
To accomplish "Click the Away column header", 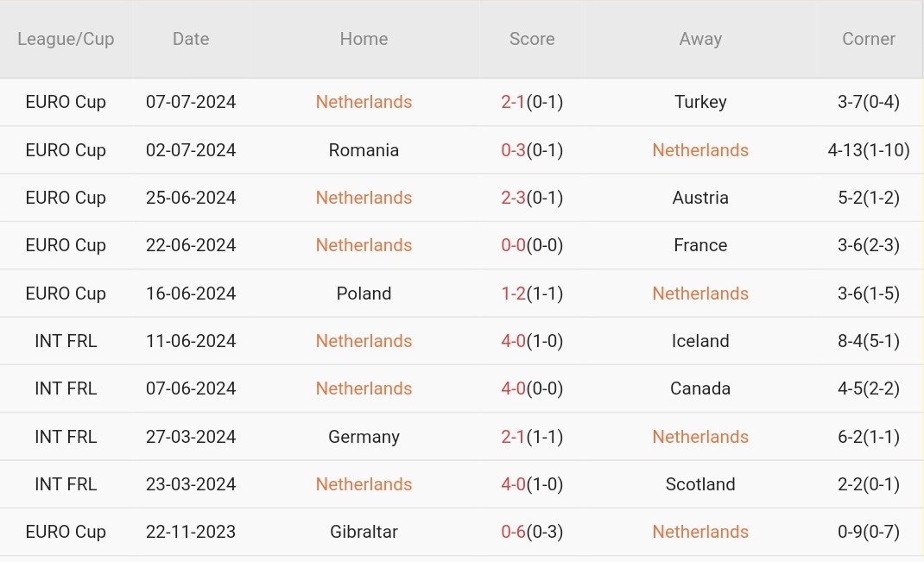I will click(700, 39).
